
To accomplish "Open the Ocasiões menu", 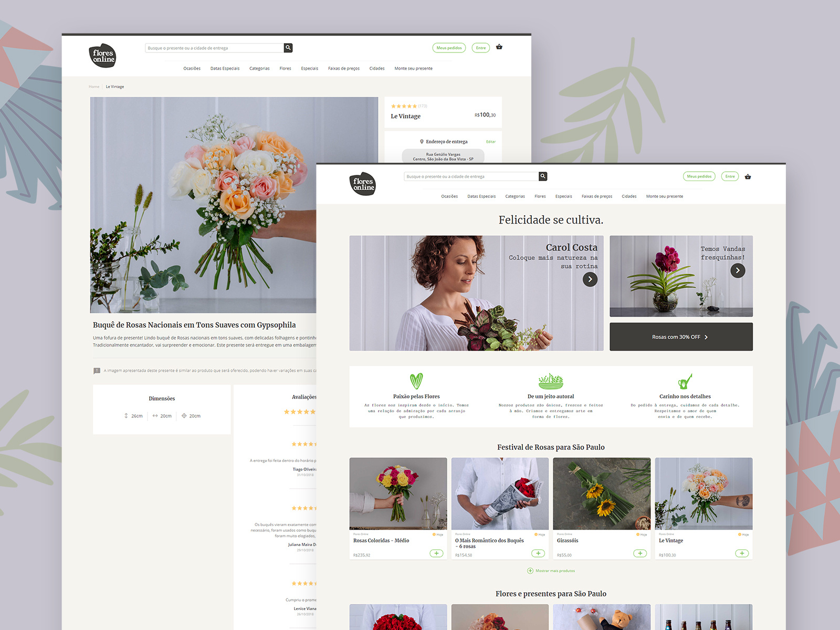I will (x=449, y=196).
